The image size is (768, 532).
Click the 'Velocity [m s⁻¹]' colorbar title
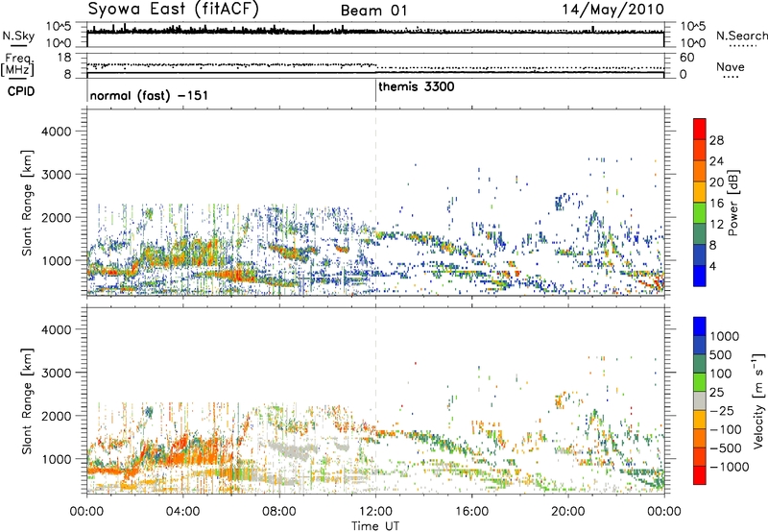(x=758, y=400)
